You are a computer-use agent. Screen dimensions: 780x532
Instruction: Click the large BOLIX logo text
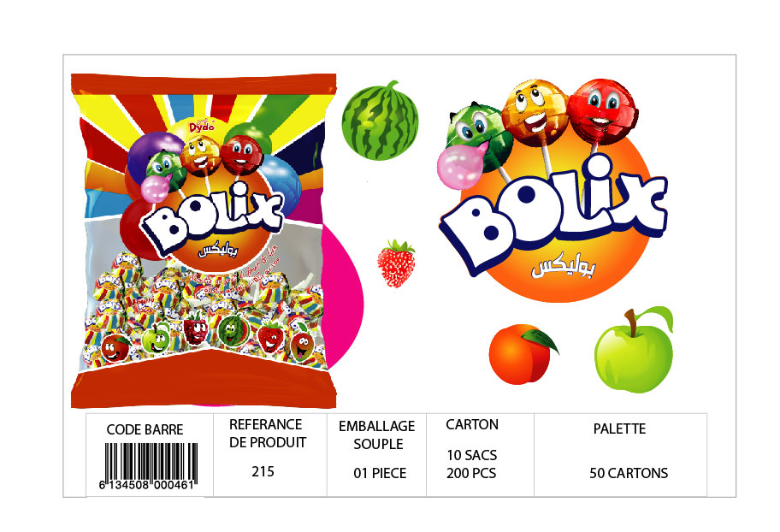(553, 214)
